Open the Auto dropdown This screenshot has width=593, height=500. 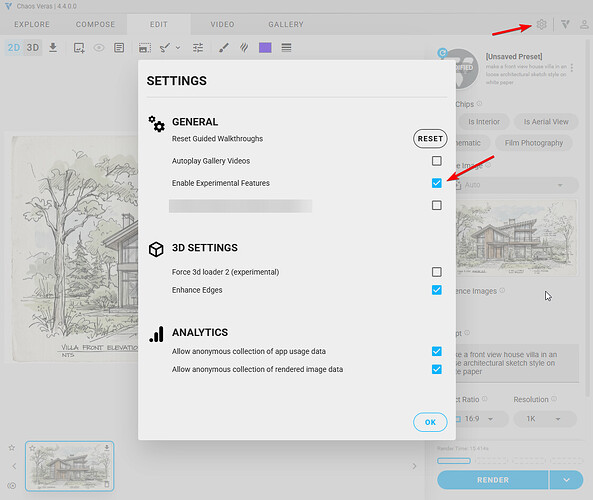pos(517,185)
